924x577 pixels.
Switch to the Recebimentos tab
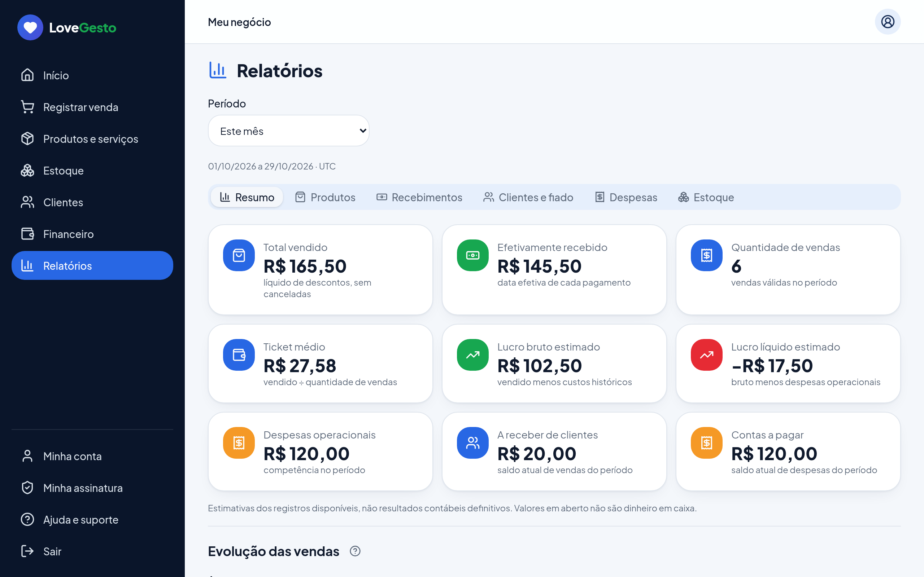(419, 197)
